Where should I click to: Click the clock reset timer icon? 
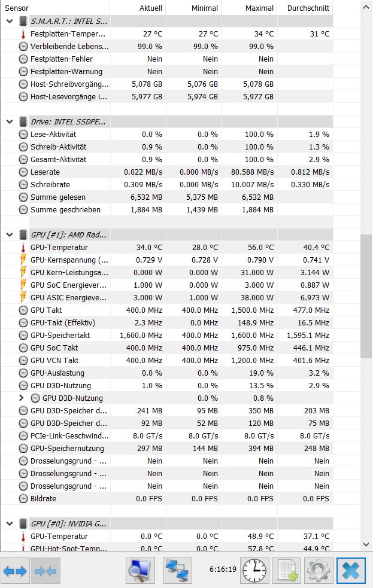coord(254,571)
